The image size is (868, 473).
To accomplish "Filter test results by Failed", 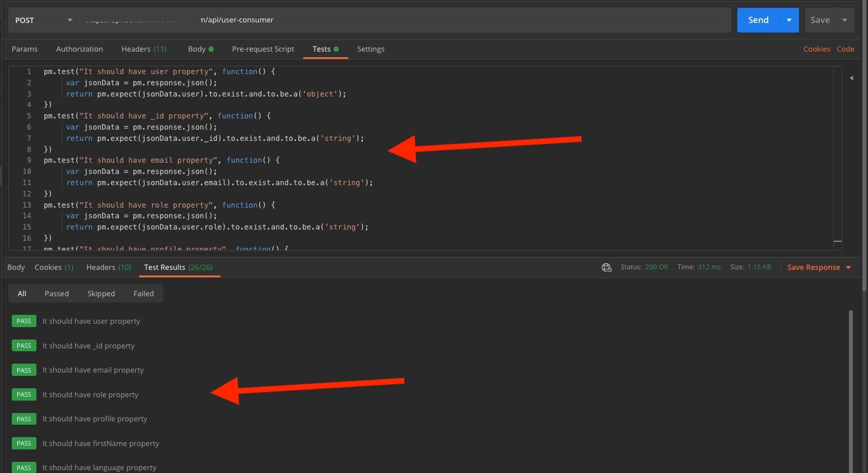I will pyautogui.click(x=144, y=293).
